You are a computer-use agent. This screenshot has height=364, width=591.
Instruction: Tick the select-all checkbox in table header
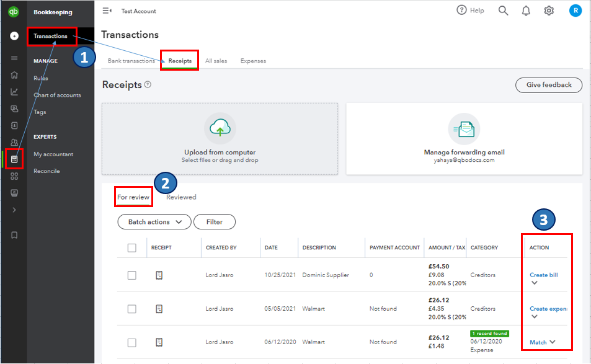click(x=131, y=247)
